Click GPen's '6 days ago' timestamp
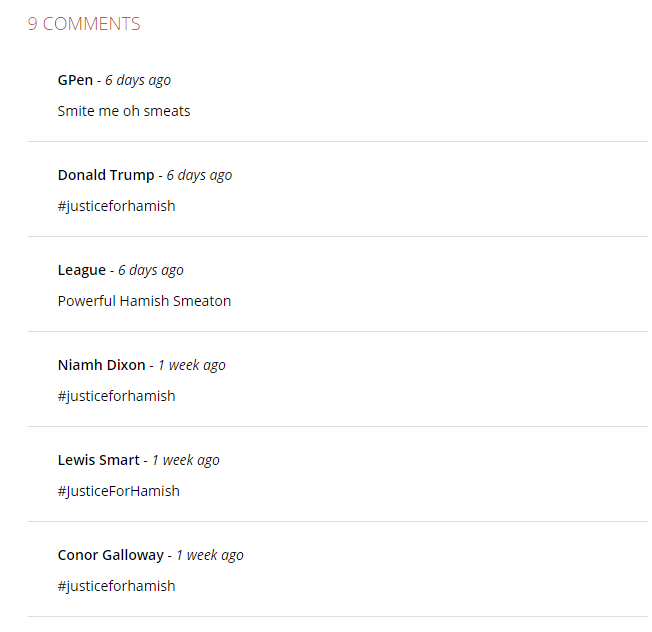The height and width of the screenshot is (632, 652). click(x=138, y=80)
